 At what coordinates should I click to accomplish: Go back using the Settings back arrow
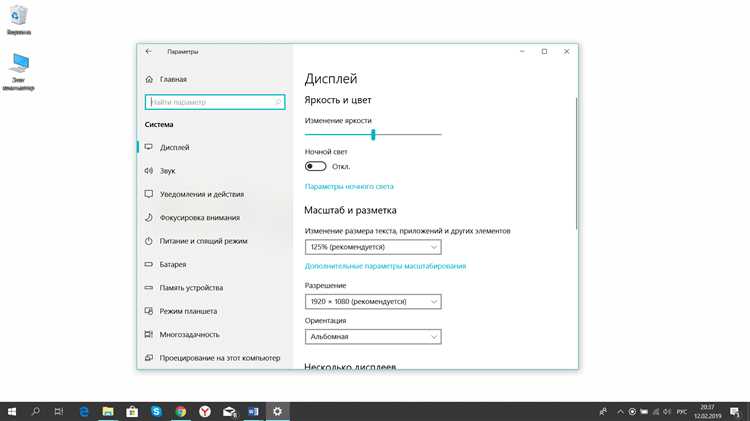point(149,51)
